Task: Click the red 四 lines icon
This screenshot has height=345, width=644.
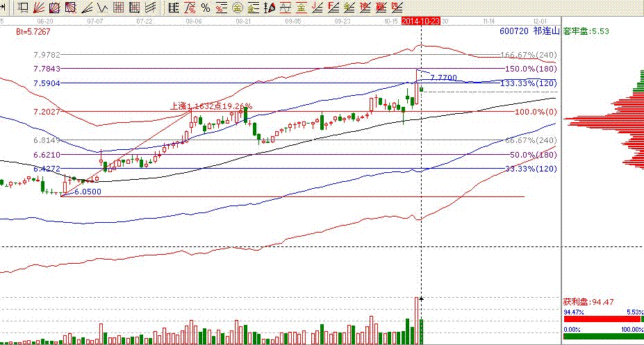Action: (x=396, y=8)
